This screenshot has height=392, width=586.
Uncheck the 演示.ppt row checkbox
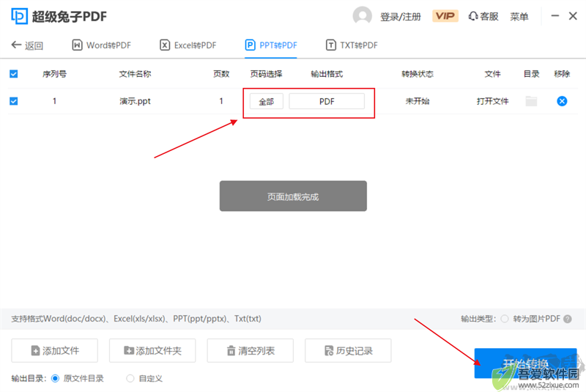(x=14, y=101)
